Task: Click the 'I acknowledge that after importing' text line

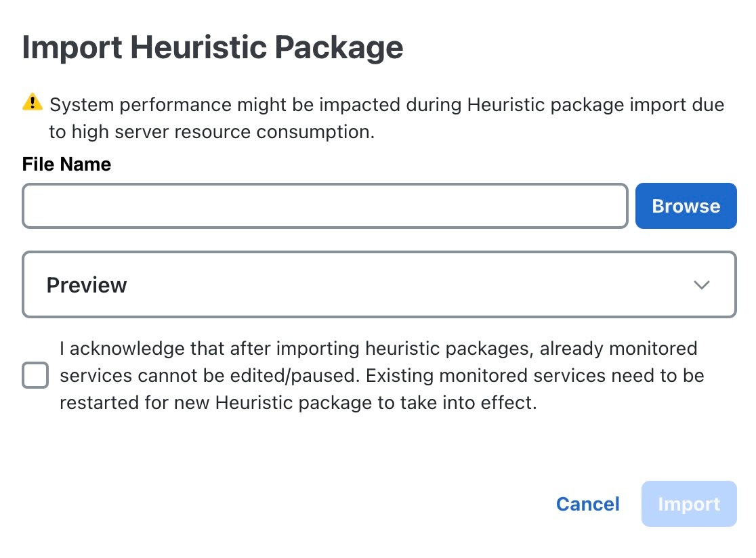Action: (379, 348)
